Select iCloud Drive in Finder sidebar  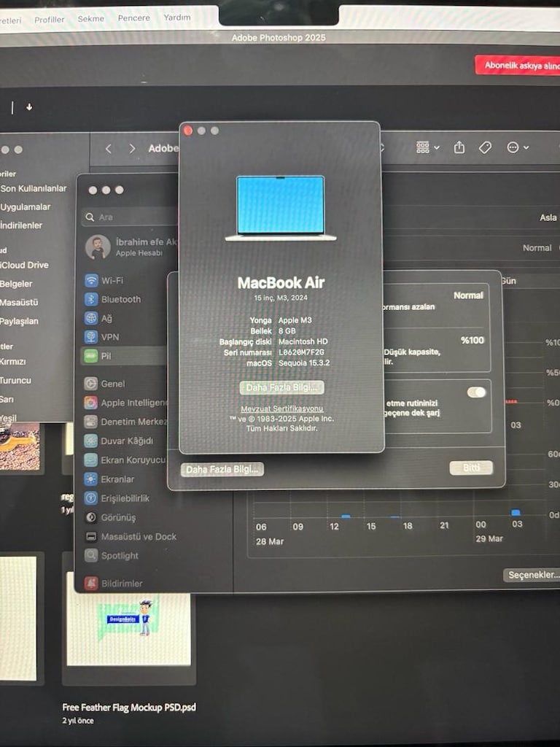coord(24,265)
